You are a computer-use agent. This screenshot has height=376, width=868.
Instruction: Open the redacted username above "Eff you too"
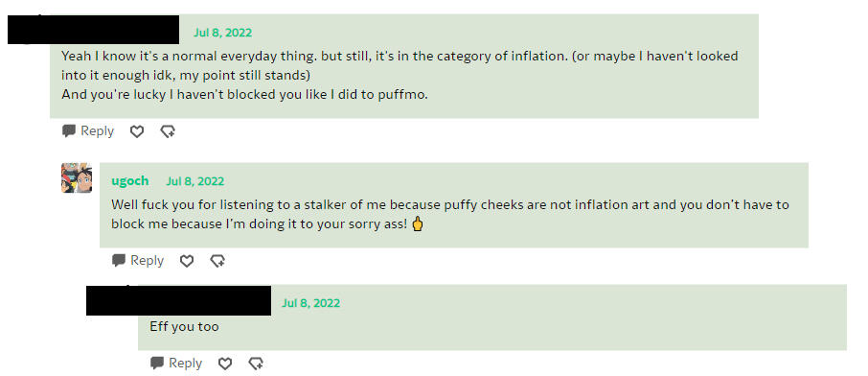coord(179,300)
